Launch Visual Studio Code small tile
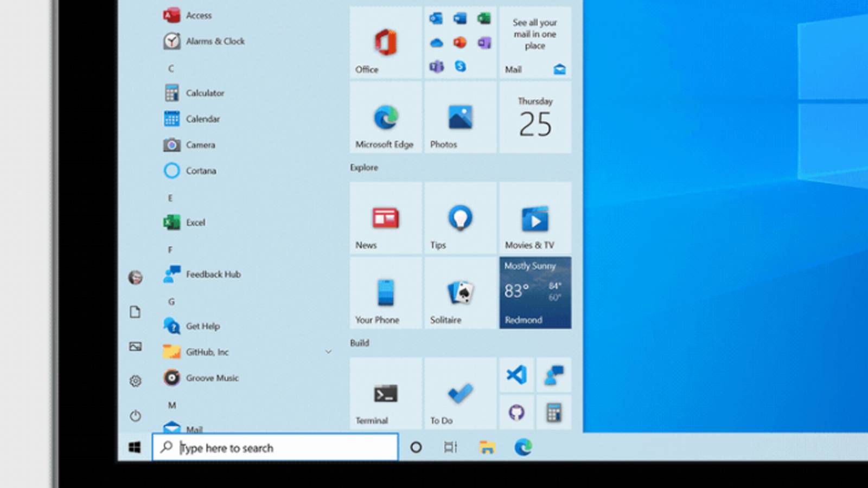This screenshot has width=868, height=488. (x=516, y=375)
